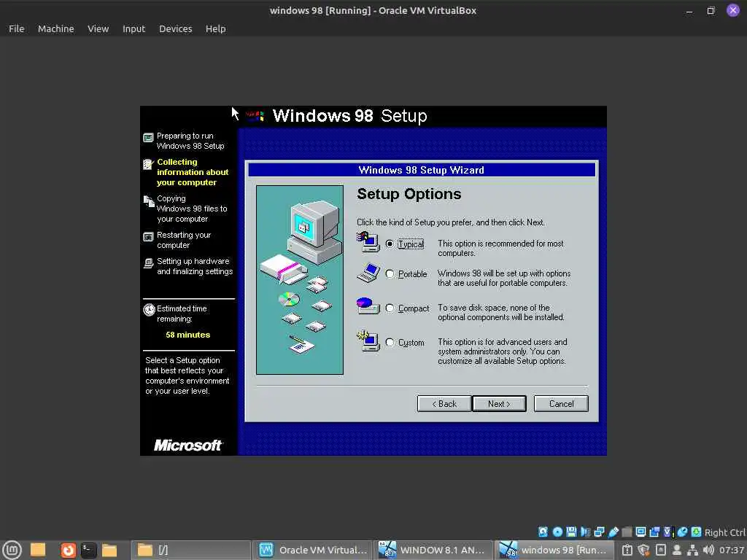
Task: Choose the Compact setup radio button
Action: (x=390, y=308)
